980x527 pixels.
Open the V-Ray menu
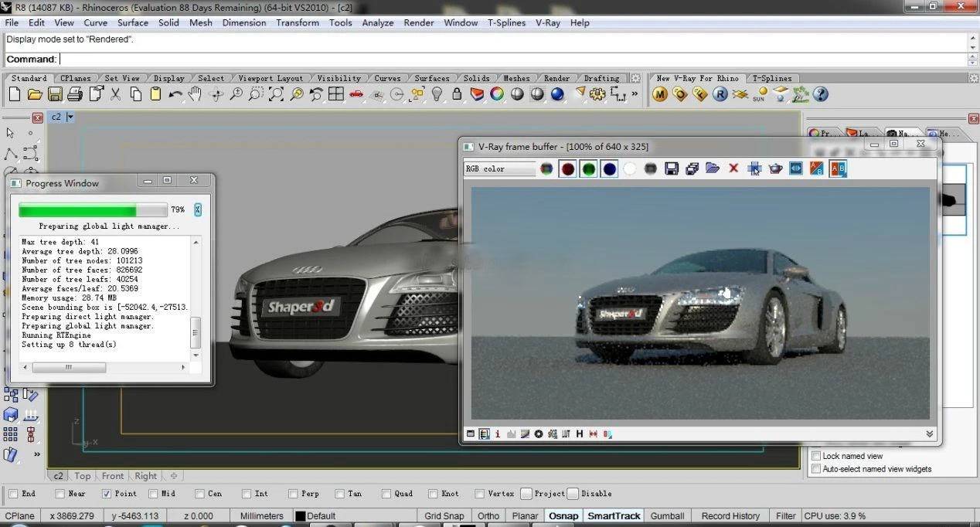[x=547, y=22]
